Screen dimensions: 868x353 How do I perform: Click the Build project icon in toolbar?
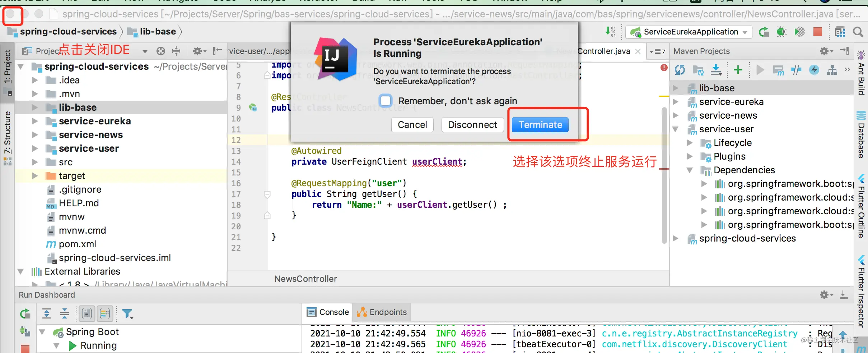[x=611, y=31]
